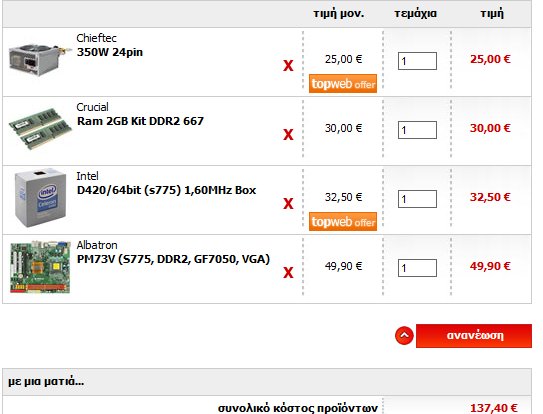The width and height of the screenshot is (543, 414).
Task: Click the red 32,50 € line total
Action: pyautogui.click(x=490, y=197)
